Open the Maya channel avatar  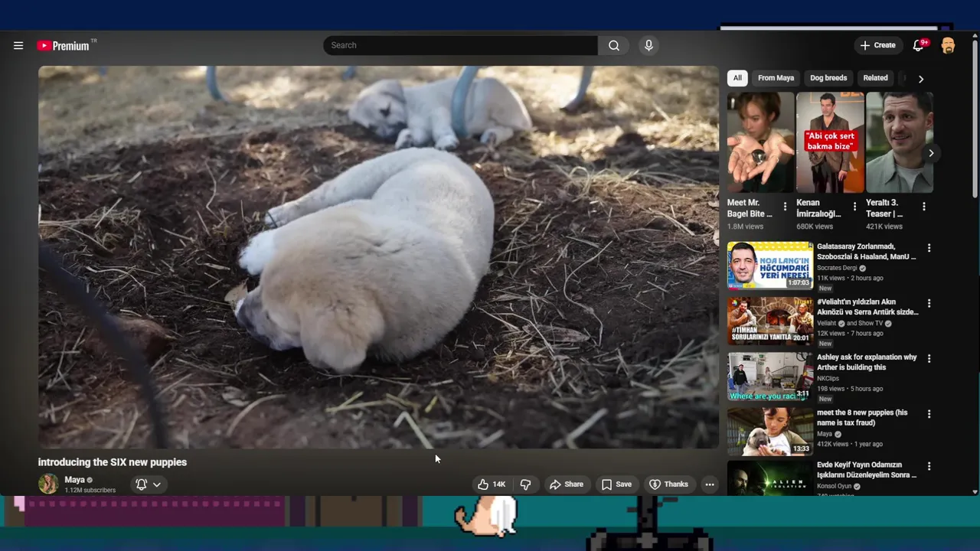coord(48,484)
